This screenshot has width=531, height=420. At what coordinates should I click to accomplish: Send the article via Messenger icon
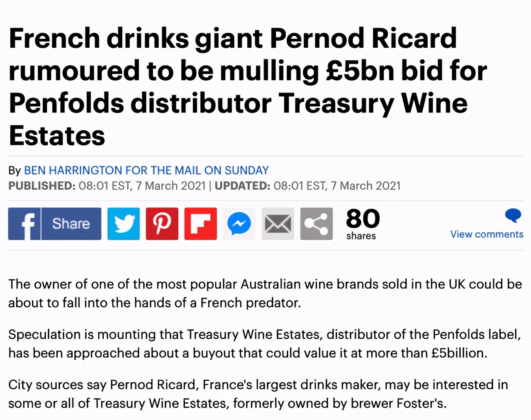pos(239,224)
